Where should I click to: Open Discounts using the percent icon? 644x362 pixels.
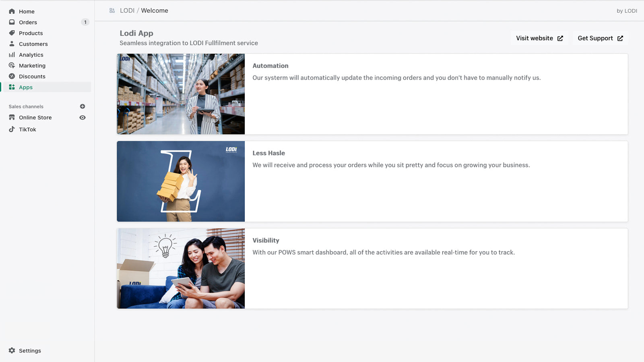12,76
